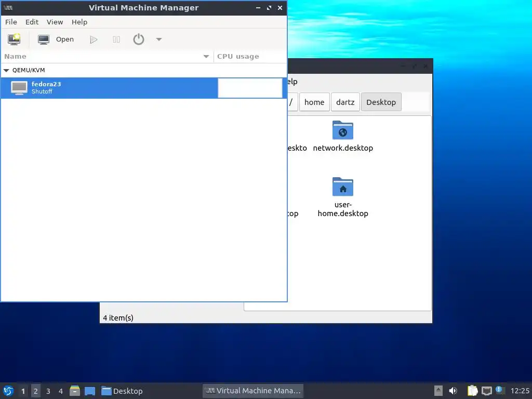Click the clipboard manager tray icon

472,391
